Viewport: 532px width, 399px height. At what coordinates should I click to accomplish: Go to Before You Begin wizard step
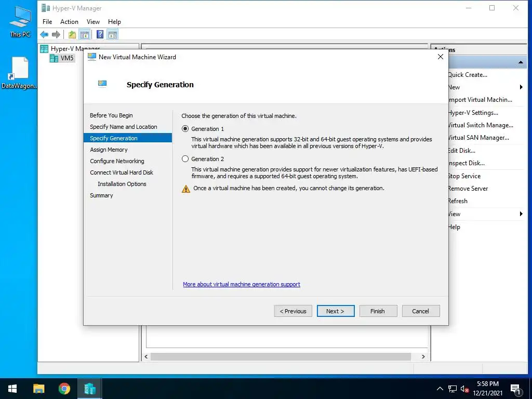coord(111,115)
